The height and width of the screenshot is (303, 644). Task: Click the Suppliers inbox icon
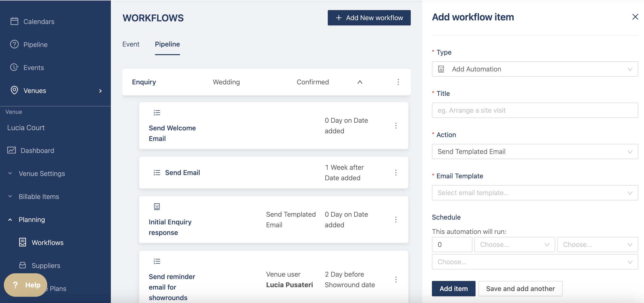click(x=23, y=265)
